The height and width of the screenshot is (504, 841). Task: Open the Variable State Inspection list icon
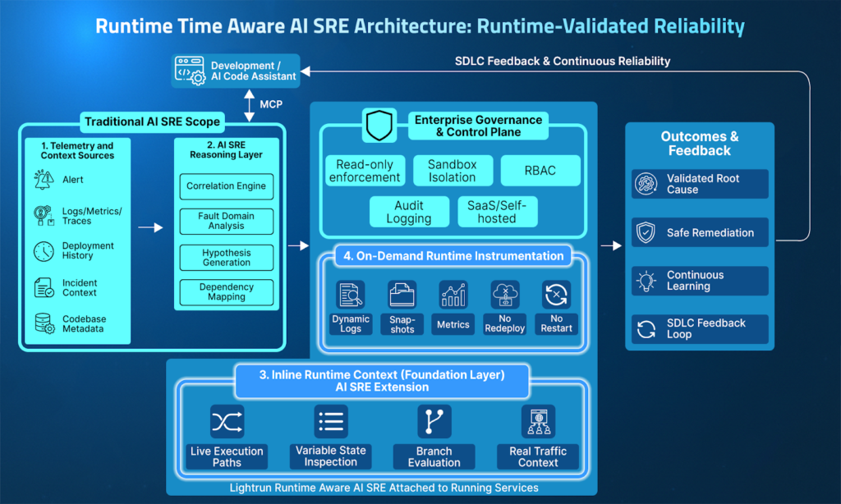(330, 421)
